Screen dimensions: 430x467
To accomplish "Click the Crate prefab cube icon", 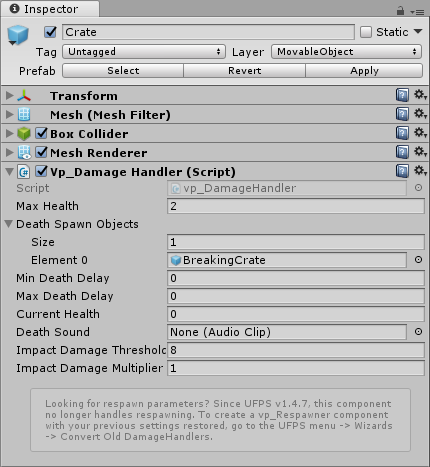I will 18,35.
